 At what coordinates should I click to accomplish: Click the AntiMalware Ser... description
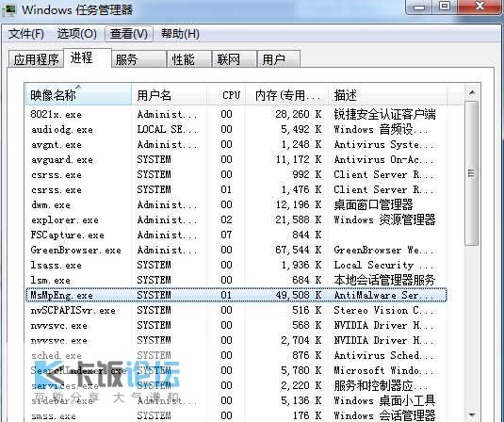[383, 295]
